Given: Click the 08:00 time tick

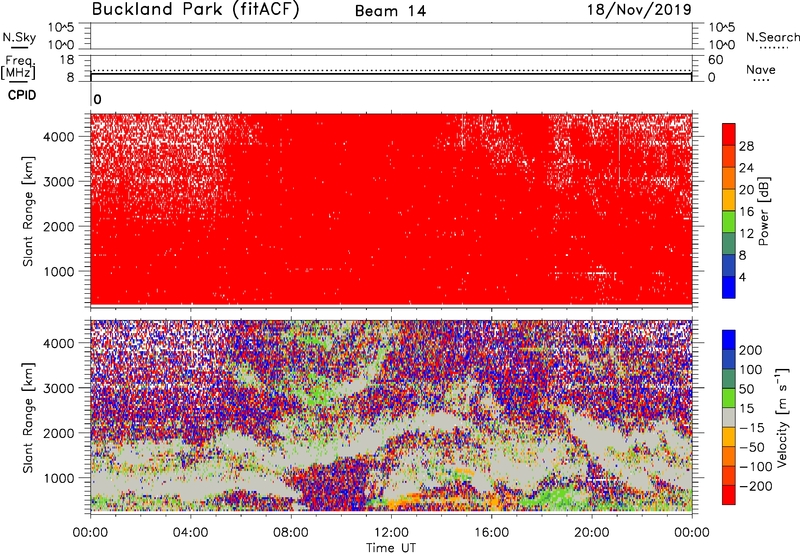Looking at the screenshot, I should point(291,533).
